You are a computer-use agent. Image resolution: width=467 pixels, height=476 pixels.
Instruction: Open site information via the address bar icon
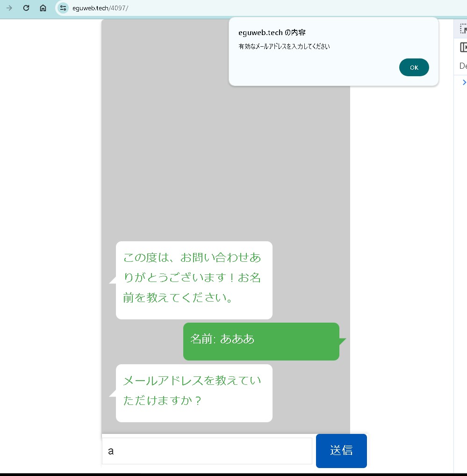tap(63, 8)
